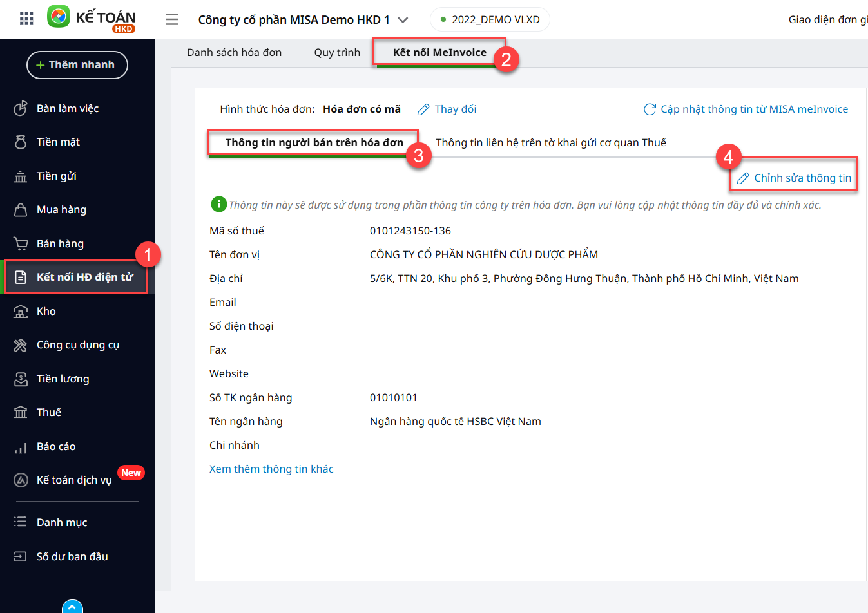Click the Bán hàng cart icon

[21, 244]
